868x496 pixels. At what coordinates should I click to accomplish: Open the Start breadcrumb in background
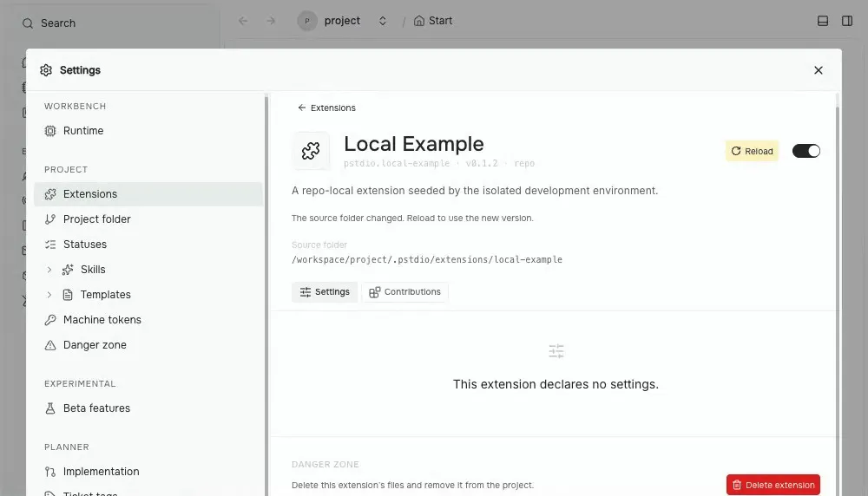coord(433,21)
